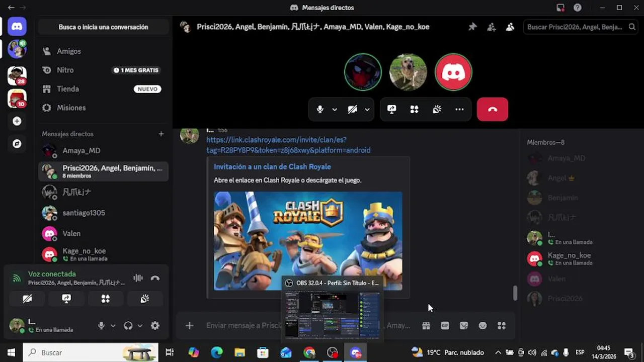
Task: Mute microphone in user panel
Action: coord(101,326)
